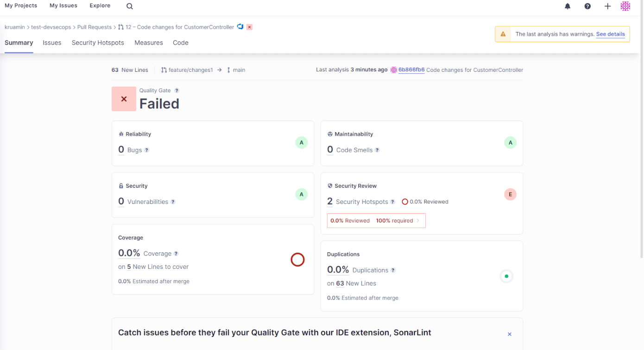This screenshot has width=644, height=350.
Task: Click the 'feature/changes1' branch name
Action: [x=191, y=70]
